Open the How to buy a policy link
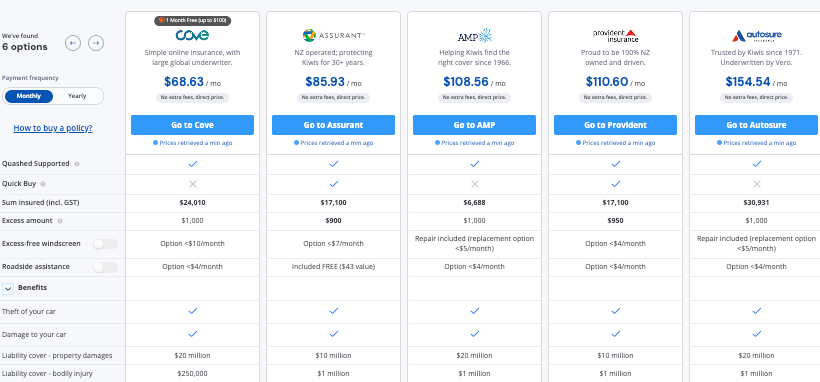Screen dimensions: 820x382 click(x=53, y=128)
